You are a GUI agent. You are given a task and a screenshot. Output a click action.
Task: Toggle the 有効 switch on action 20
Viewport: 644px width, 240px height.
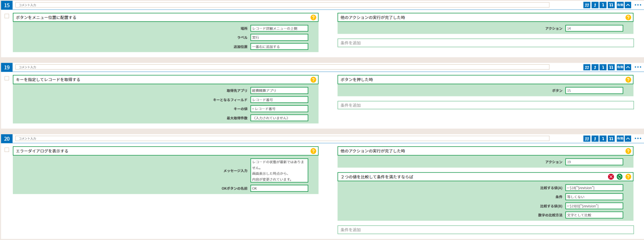[620, 139]
